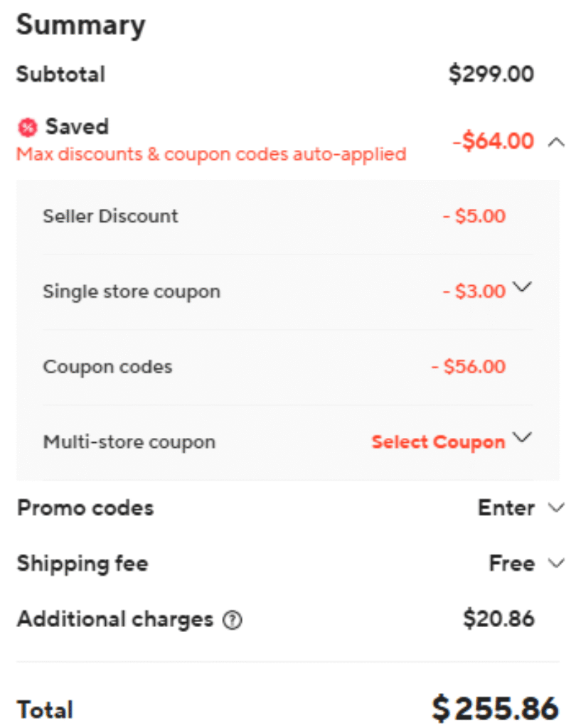Viewport: 576px width, 728px height.
Task: Collapse the Saved discounts breakdown chevron
Action: (556, 142)
